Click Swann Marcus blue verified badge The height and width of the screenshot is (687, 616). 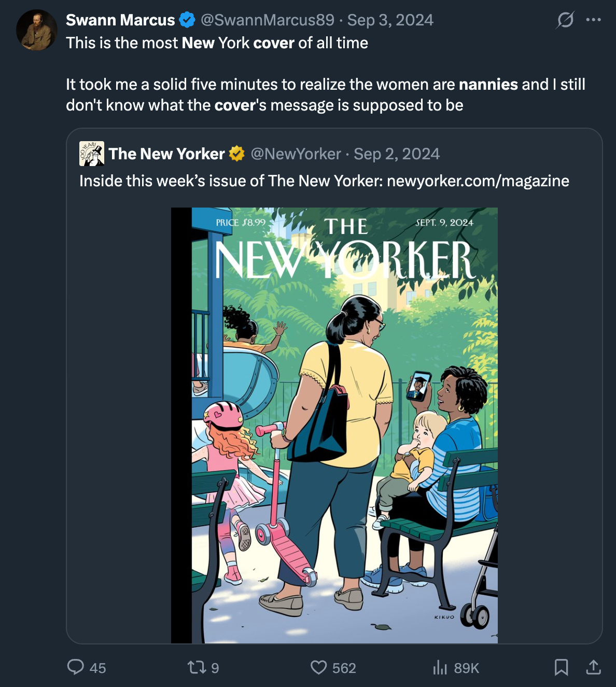click(x=187, y=20)
